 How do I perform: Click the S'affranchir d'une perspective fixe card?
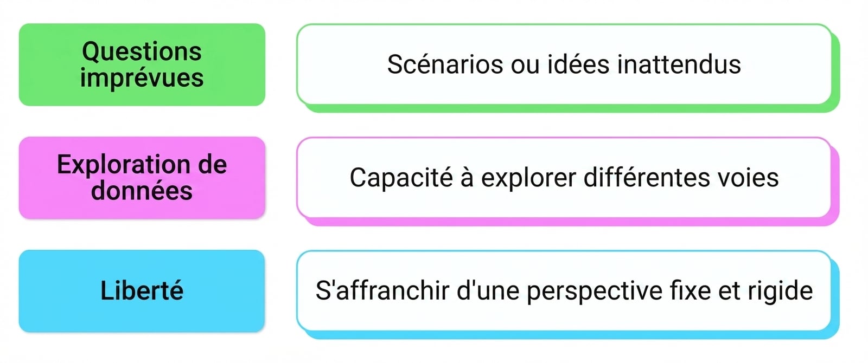pyautogui.click(x=564, y=290)
